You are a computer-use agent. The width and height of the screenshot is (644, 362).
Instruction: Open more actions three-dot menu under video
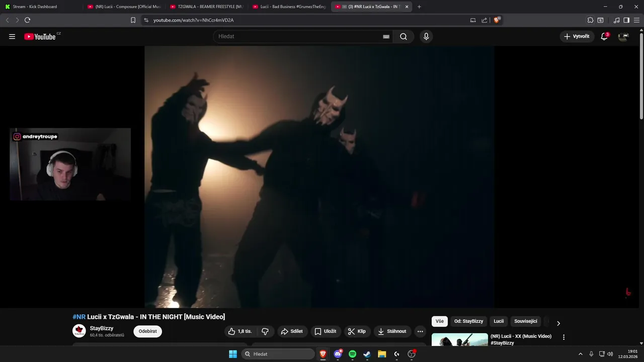[420, 331]
